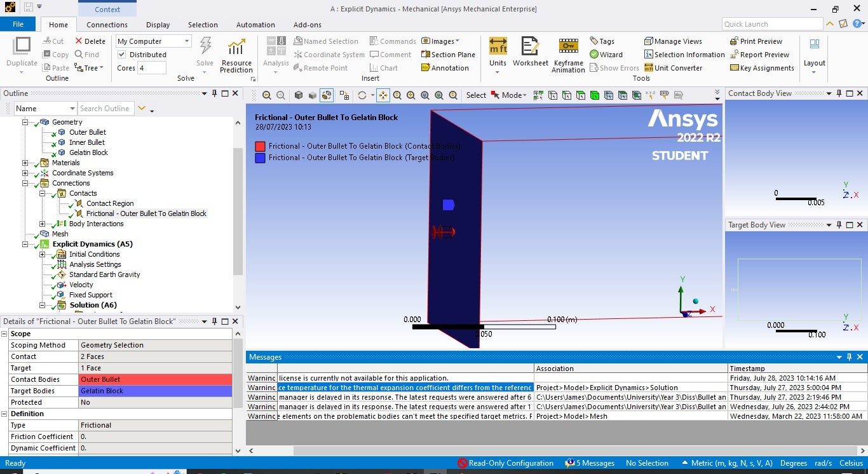Click the Select label in graphics toolbar
Viewport: 868px width, 474px height.
476,95
